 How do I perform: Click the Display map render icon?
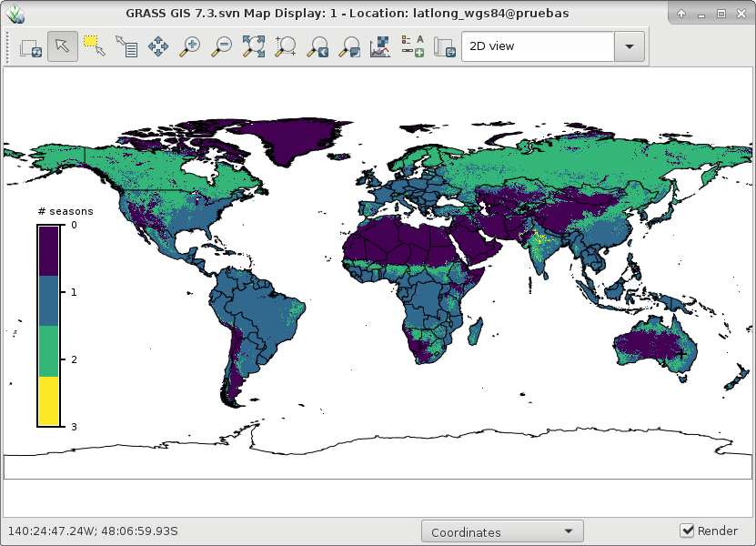(31, 47)
